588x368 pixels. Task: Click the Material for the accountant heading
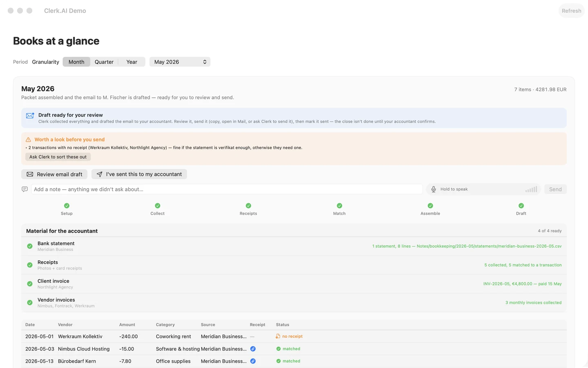[x=62, y=231]
